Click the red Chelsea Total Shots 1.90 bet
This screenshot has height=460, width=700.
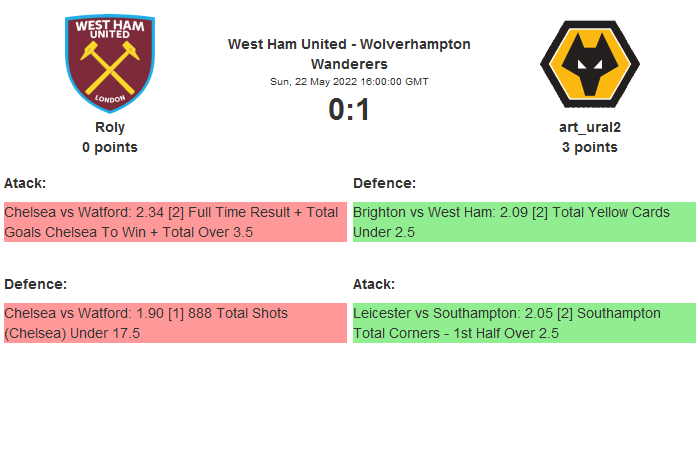pos(175,323)
